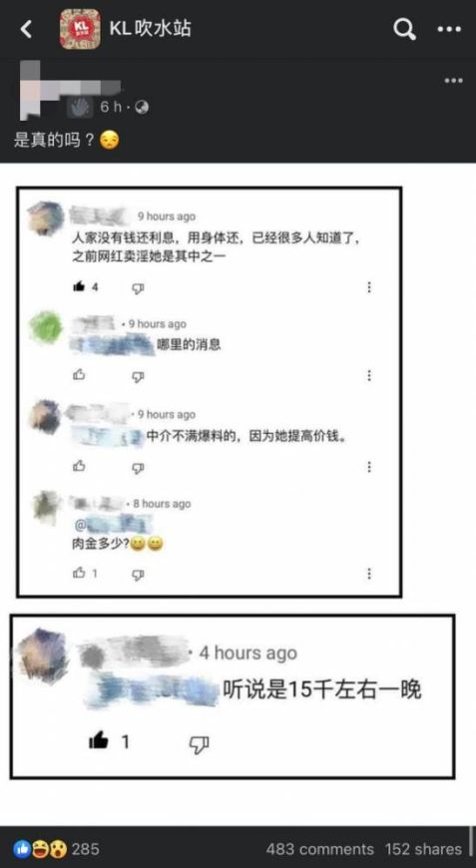Open post options menu beside the author
Viewport: 476px width, 868px height.
(453, 81)
